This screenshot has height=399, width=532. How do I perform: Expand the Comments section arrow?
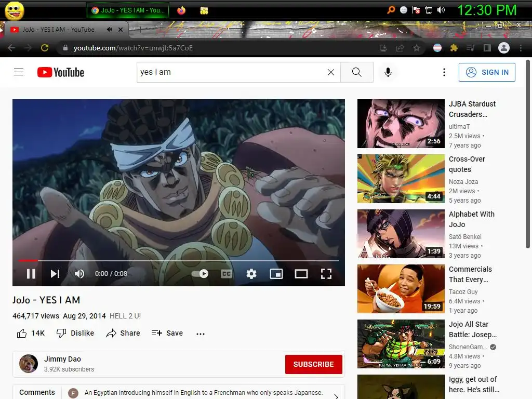pyautogui.click(x=336, y=396)
